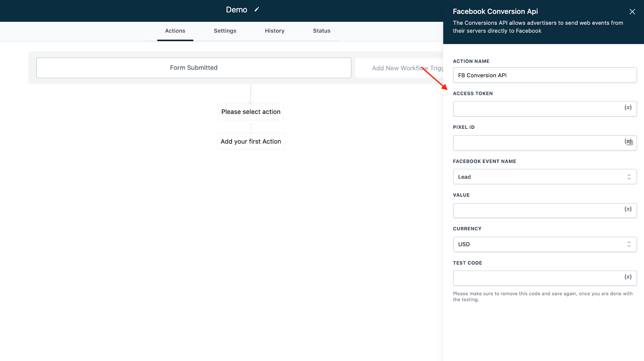The height and width of the screenshot is (361, 644).
Task: Insert custom value in Value field
Action: [628, 209]
